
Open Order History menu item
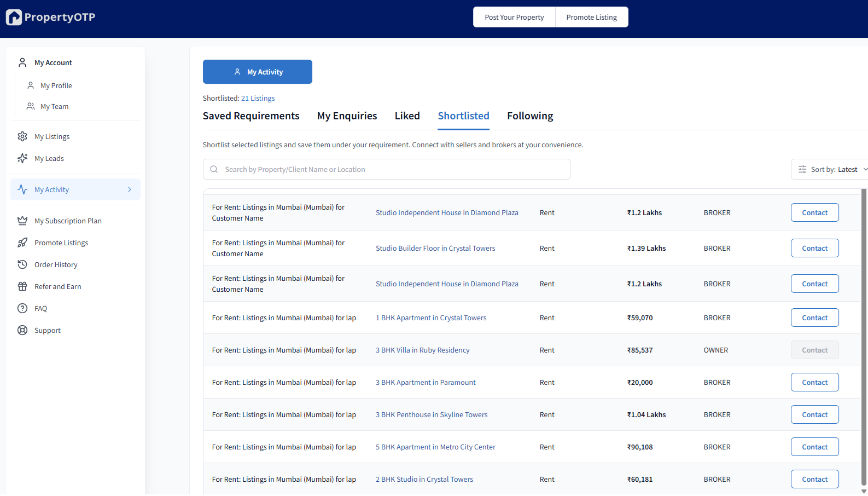pyautogui.click(x=56, y=264)
